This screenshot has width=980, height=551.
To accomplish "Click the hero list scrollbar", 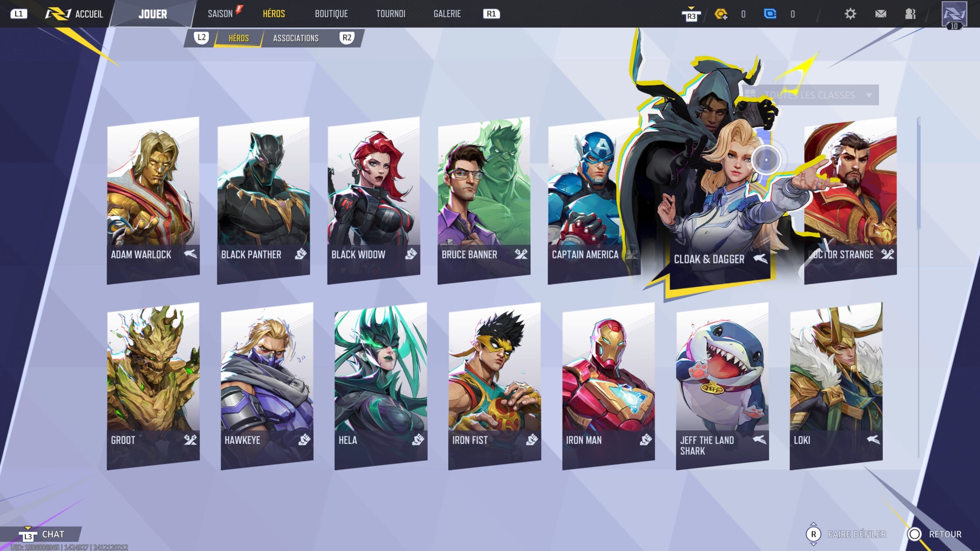I will pos(918,174).
